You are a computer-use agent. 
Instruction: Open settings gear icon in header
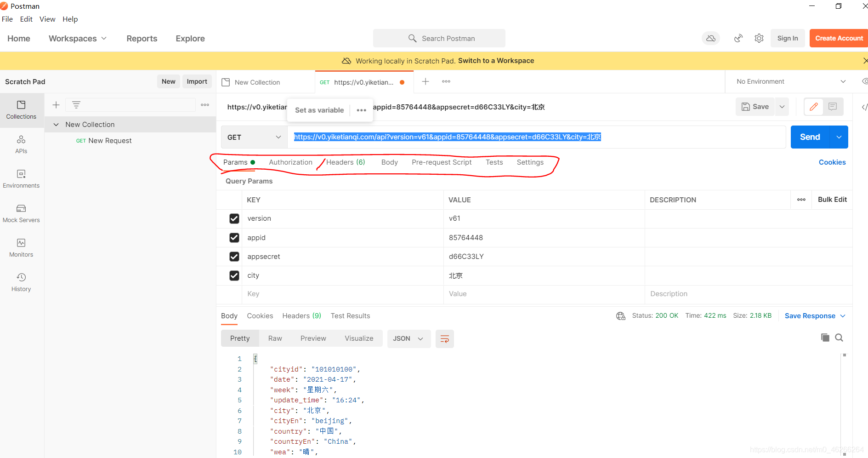[759, 38]
